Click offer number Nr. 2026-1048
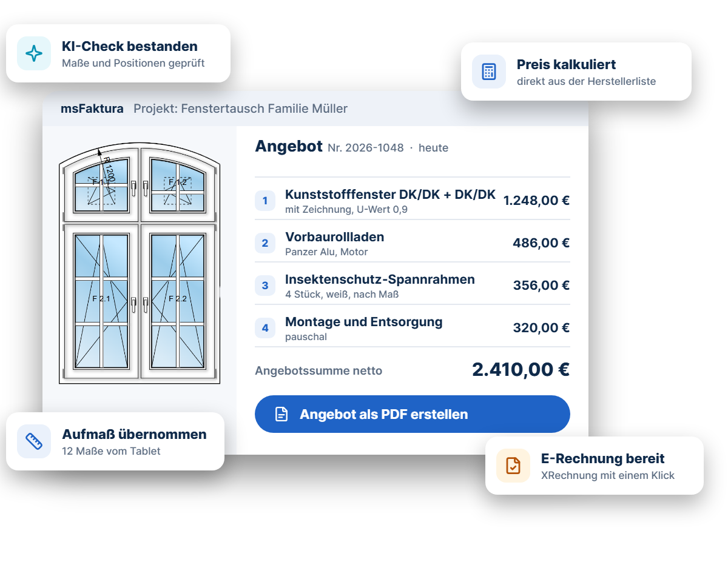The image size is (728, 582). tap(366, 148)
